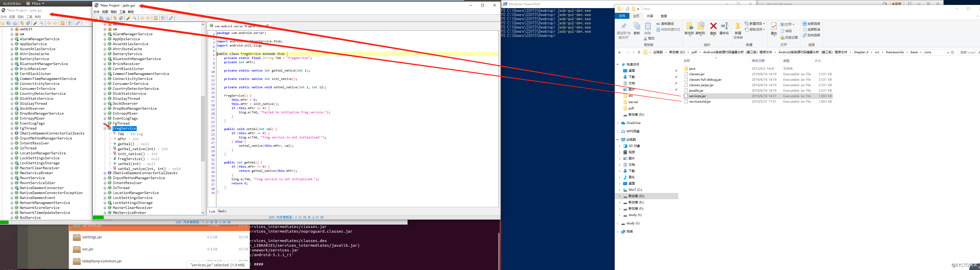Open 文件 menu in front jadx-gui
The image size is (980, 270).
pyautogui.click(x=97, y=12)
